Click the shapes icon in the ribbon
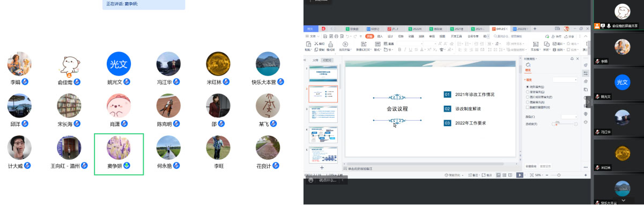Viewport: 644px width, 205px height. (547, 44)
